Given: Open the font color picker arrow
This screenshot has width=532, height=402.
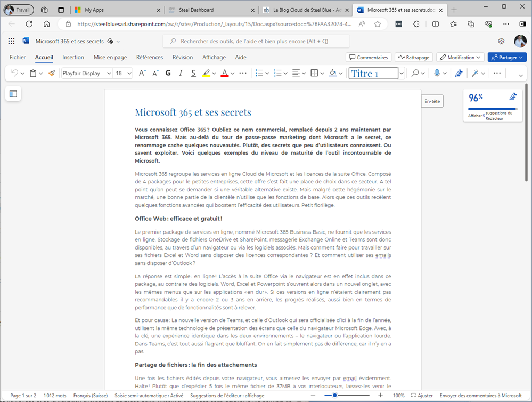Looking at the screenshot, I should [x=232, y=73].
